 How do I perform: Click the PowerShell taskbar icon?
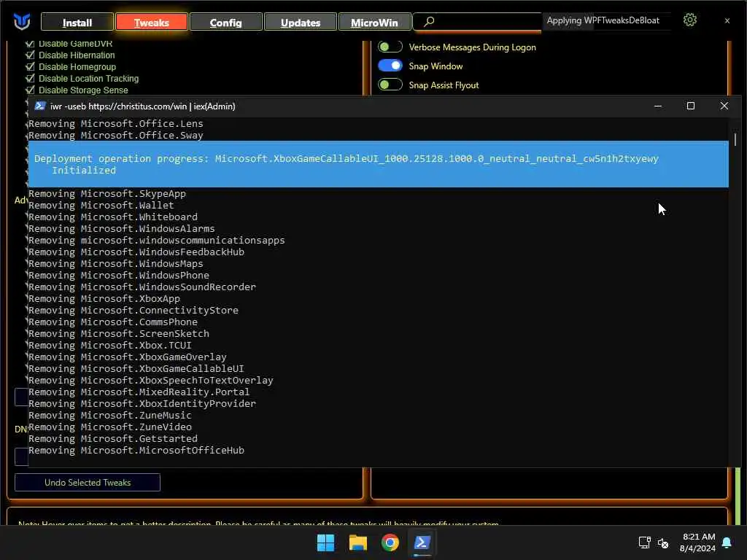click(422, 542)
